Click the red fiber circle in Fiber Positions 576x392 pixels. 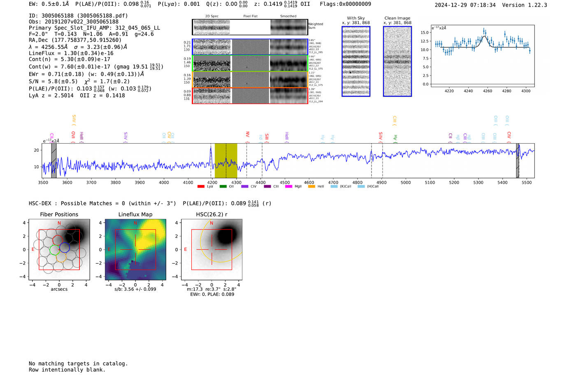pos(58,240)
